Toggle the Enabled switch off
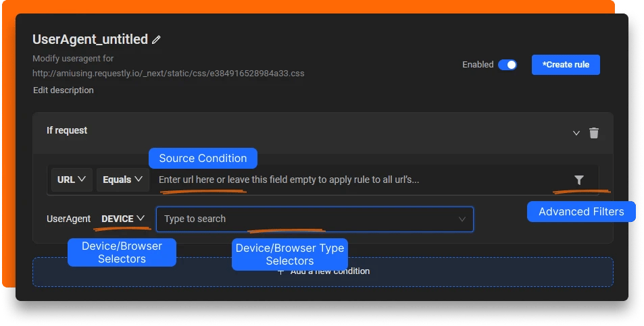Viewport: 644px width, 326px height. tap(507, 65)
